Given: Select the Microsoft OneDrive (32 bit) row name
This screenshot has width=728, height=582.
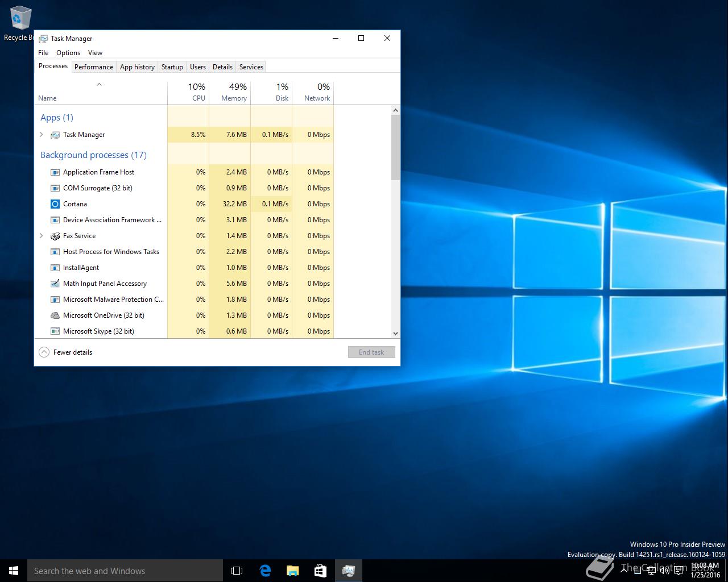Looking at the screenshot, I should (x=104, y=315).
